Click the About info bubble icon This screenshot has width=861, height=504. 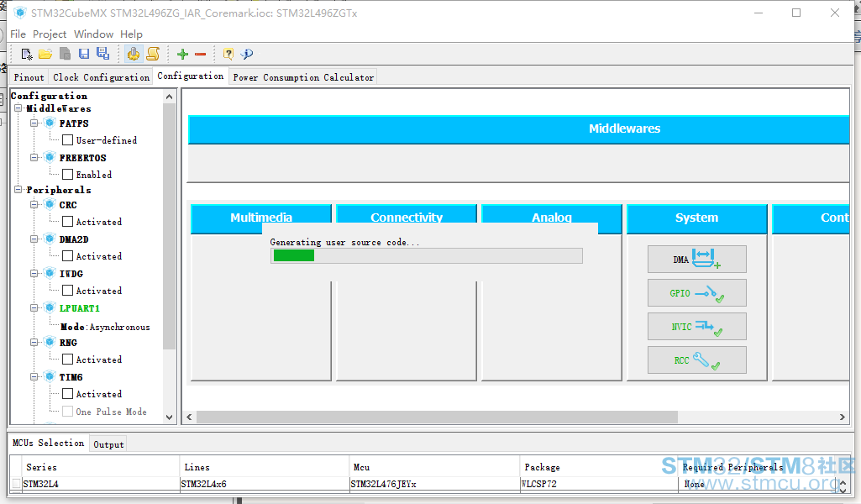247,54
